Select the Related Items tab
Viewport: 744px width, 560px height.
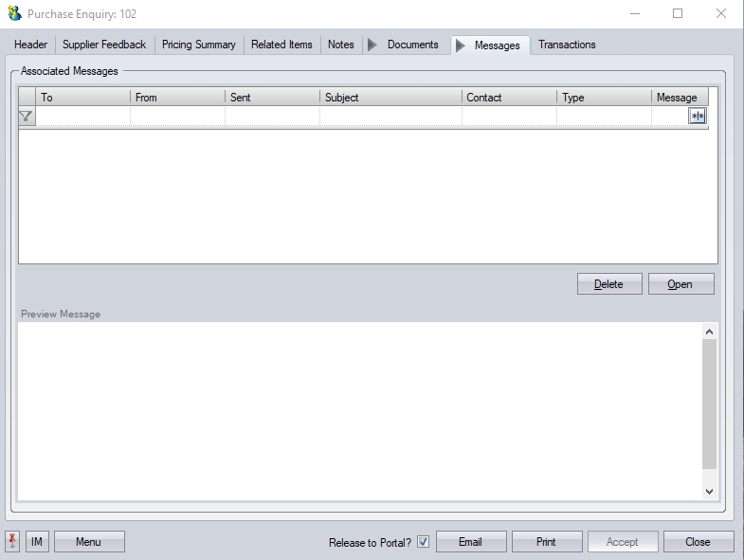[x=281, y=45]
